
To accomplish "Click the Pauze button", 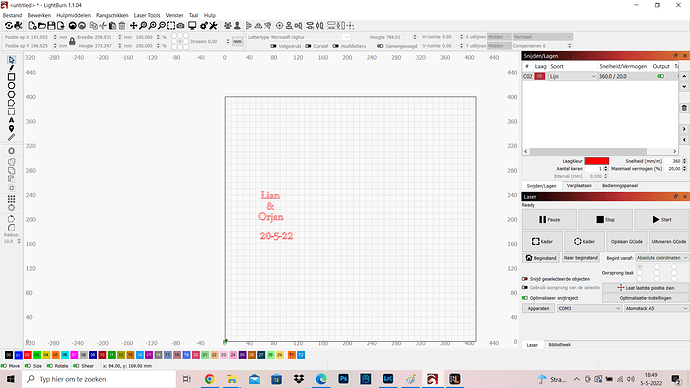I will pos(549,220).
